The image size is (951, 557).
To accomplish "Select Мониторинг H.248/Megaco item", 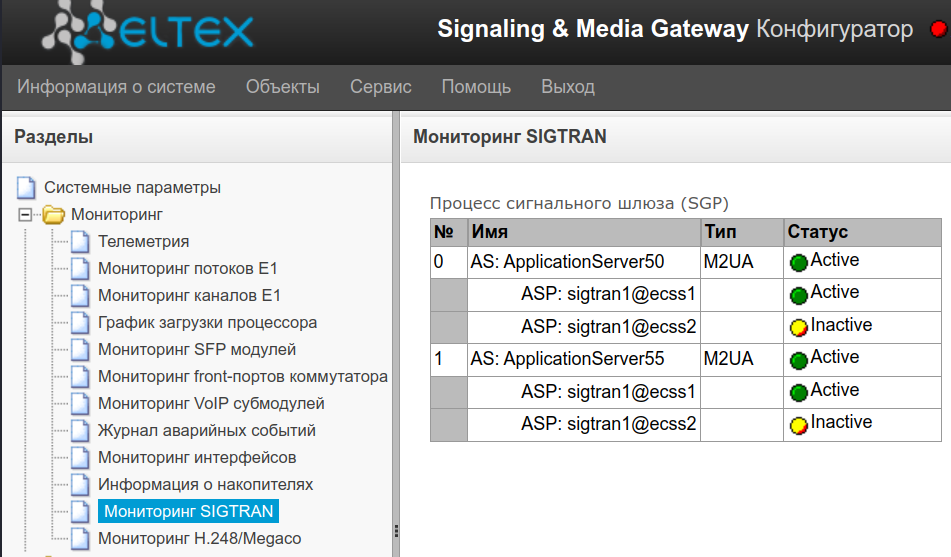I will pos(199,539).
